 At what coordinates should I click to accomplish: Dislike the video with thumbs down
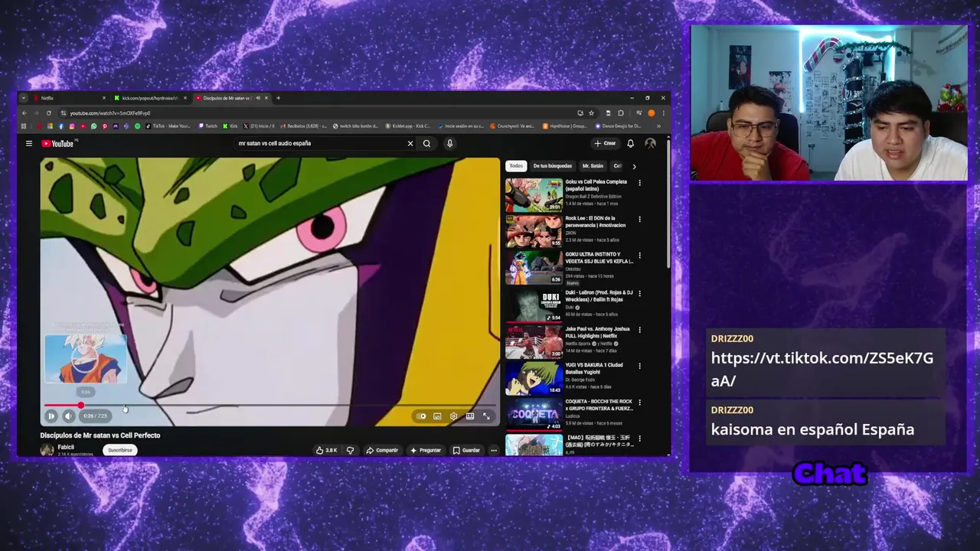click(350, 450)
